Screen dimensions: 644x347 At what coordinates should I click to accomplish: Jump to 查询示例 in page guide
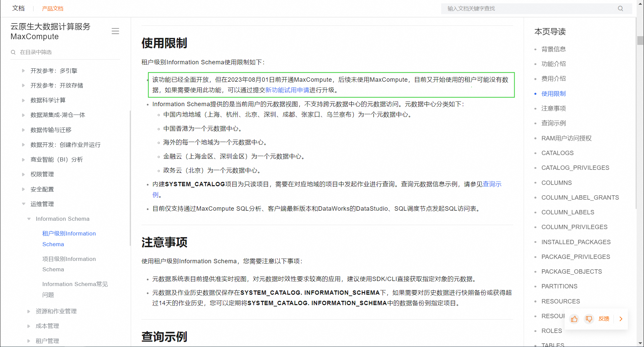pos(553,123)
